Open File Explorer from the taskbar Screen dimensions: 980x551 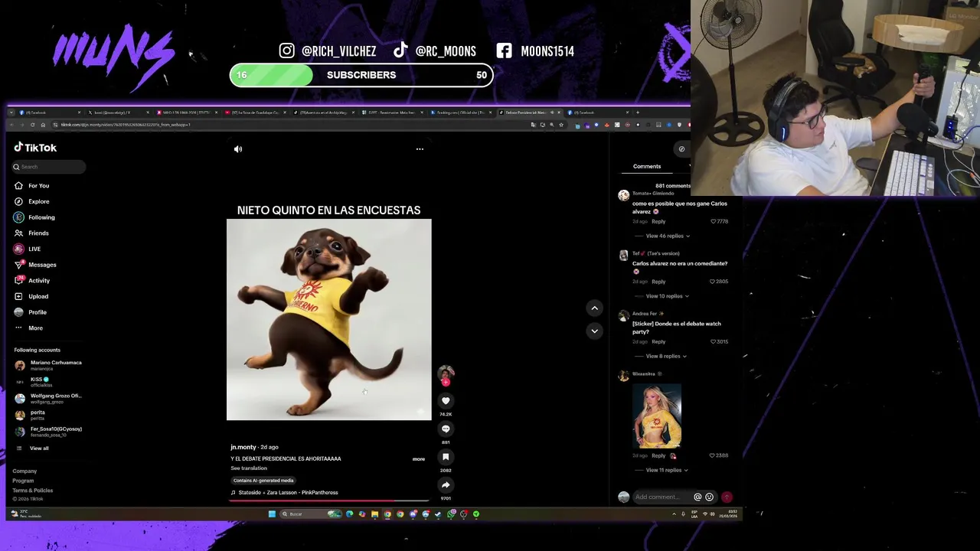pyautogui.click(x=374, y=514)
